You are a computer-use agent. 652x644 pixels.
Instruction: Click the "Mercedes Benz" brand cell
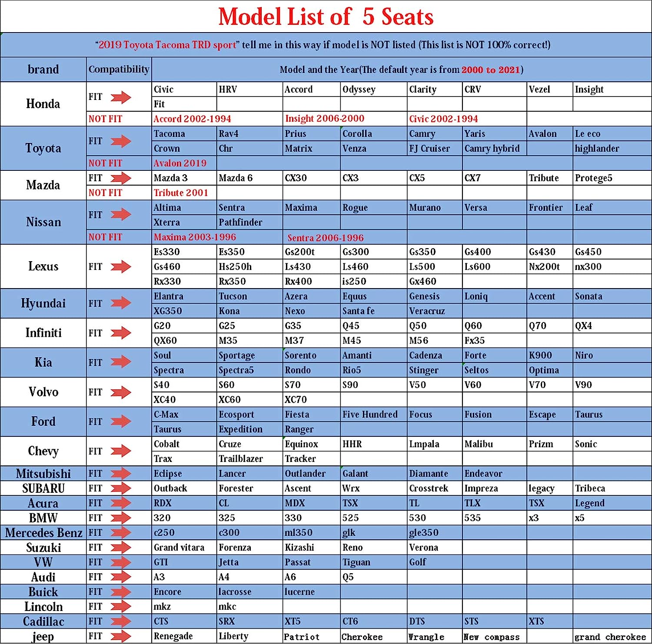click(43, 533)
